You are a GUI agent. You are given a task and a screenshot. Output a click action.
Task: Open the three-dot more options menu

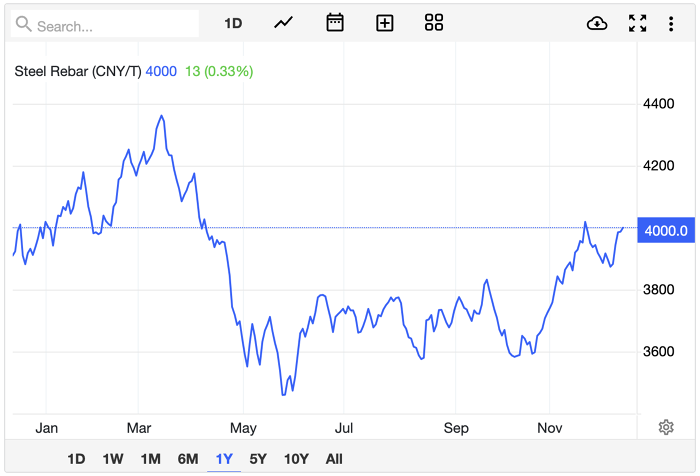[671, 24]
